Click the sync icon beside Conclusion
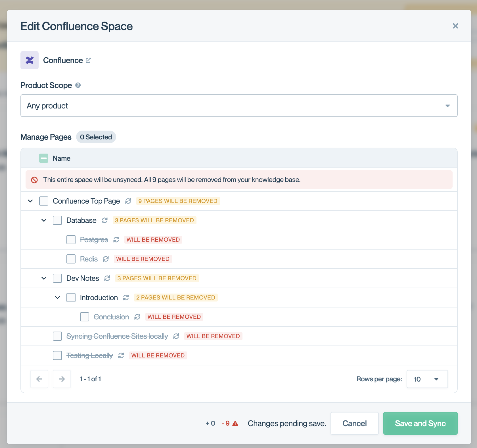This screenshot has width=477, height=448. point(137,317)
